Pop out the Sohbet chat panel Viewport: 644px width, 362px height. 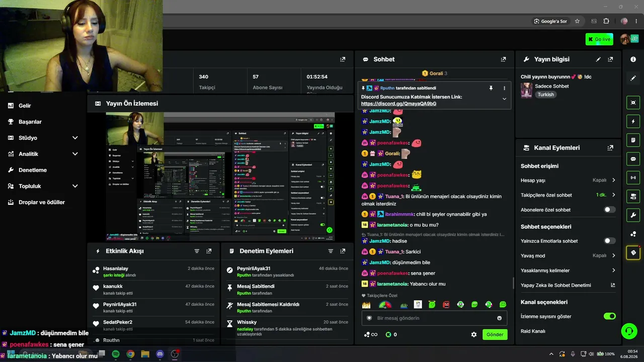(503, 59)
